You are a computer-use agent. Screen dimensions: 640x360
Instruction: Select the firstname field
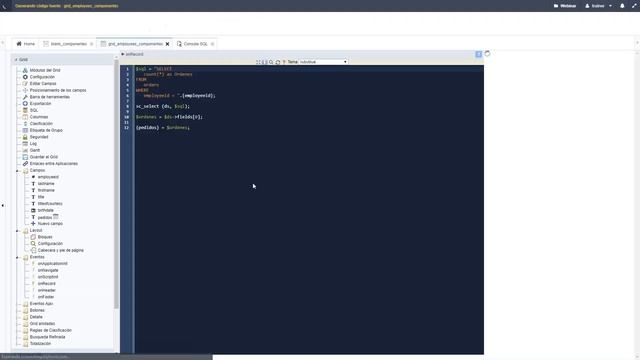(x=46, y=190)
